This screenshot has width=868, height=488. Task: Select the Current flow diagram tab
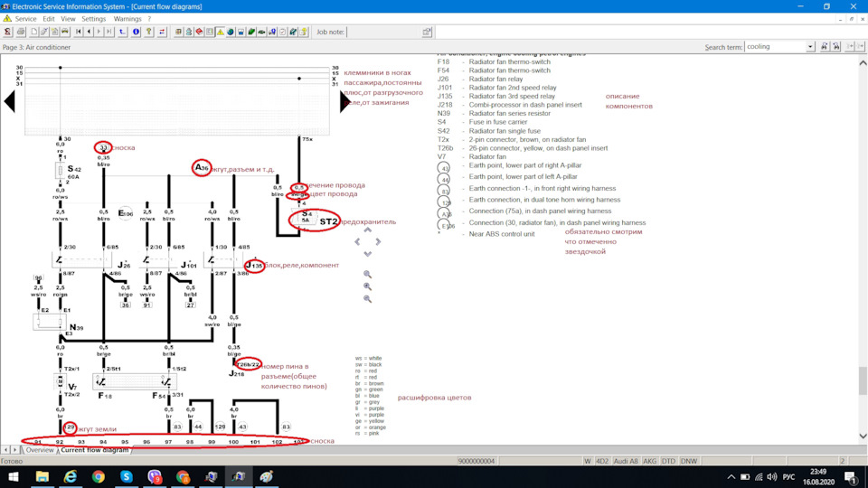[94, 449]
